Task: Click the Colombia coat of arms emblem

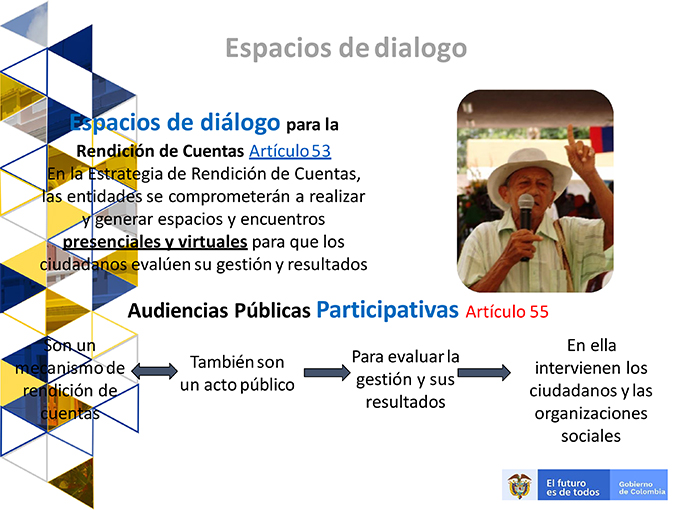Action: click(520, 485)
